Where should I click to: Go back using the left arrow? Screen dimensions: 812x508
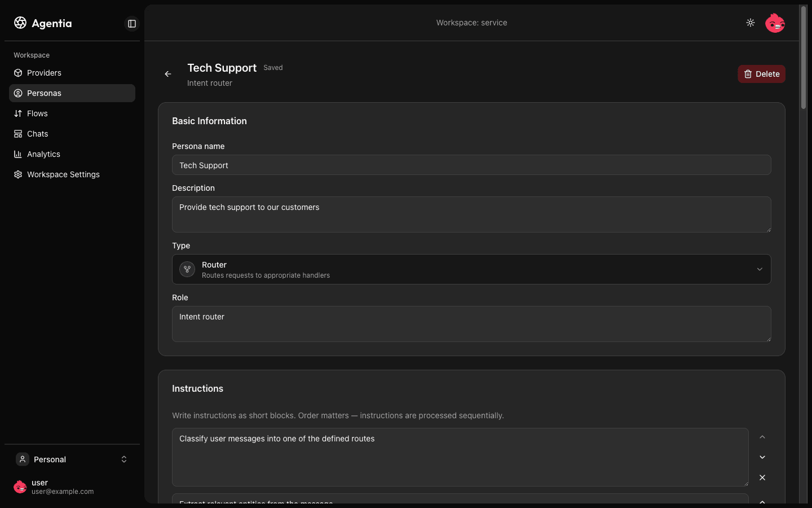pyautogui.click(x=168, y=74)
